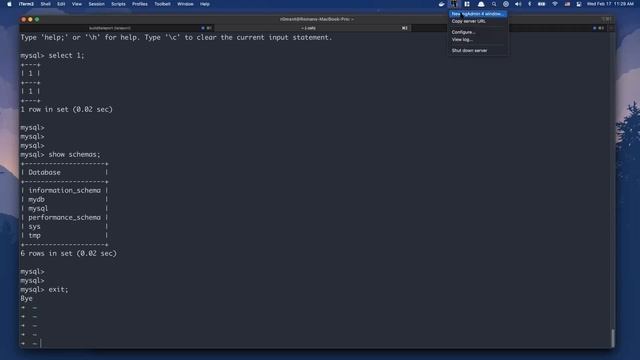Open the Shell menu
Screen dimensions: 640x360
coord(46,4)
